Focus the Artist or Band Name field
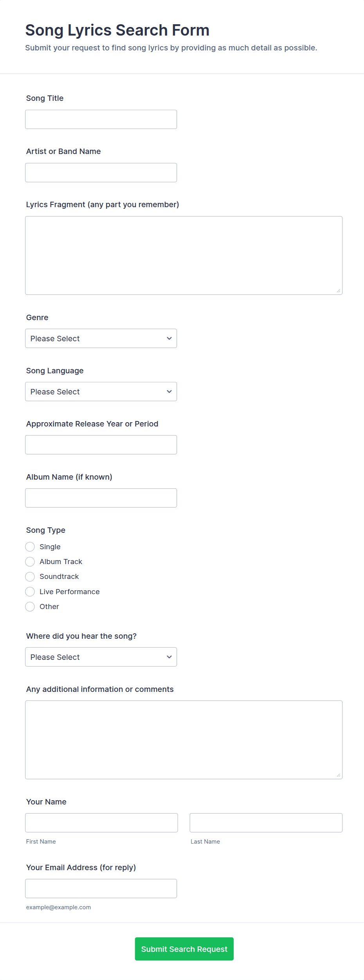The height and width of the screenshot is (980, 364). pyautogui.click(x=101, y=172)
